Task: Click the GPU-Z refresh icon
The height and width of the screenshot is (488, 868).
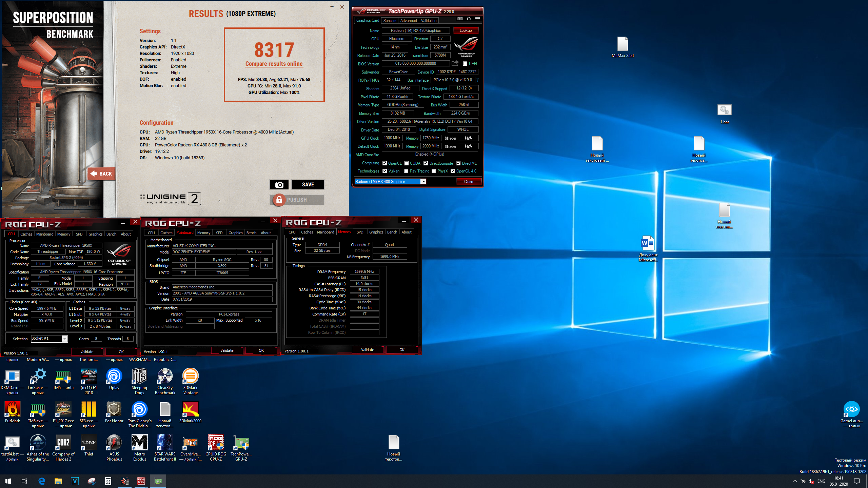Action: click(469, 19)
